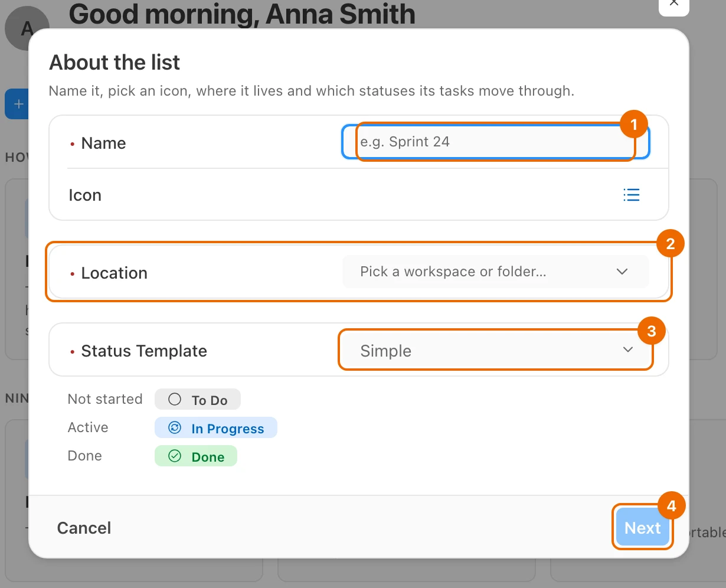The height and width of the screenshot is (588, 726).
Task: Click the Status Template label
Action: (x=144, y=351)
